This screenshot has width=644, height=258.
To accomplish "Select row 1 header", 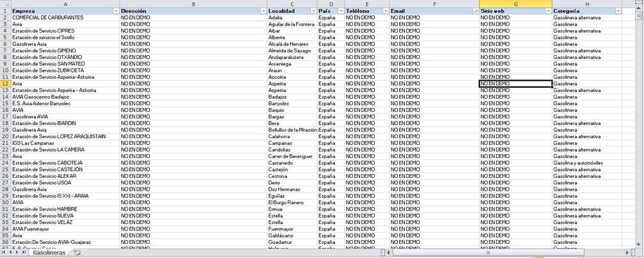I will pos(5,11).
